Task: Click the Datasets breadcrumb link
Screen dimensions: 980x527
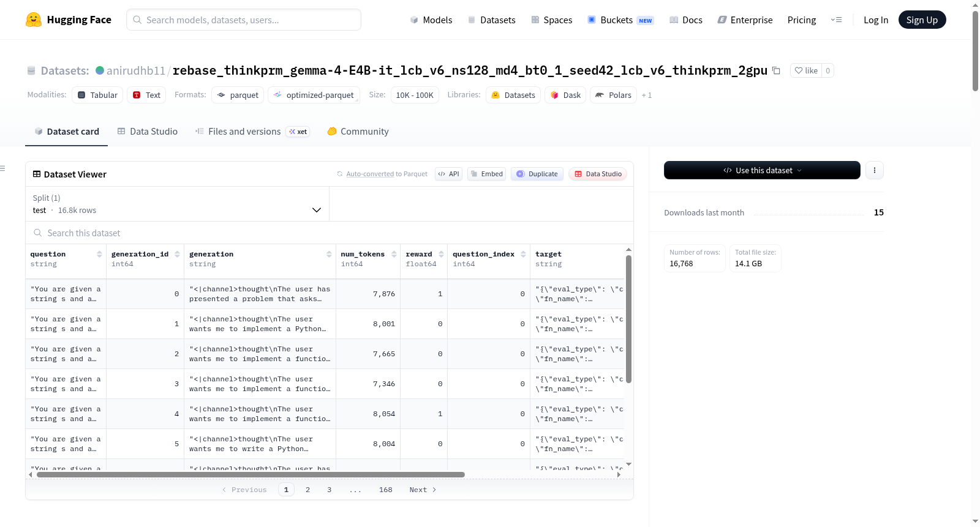Action: pos(65,70)
